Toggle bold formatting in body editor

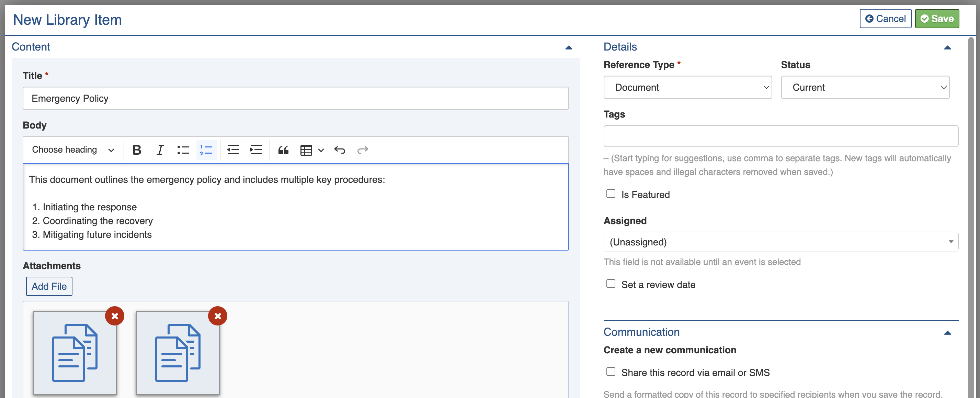pos(137,150)
